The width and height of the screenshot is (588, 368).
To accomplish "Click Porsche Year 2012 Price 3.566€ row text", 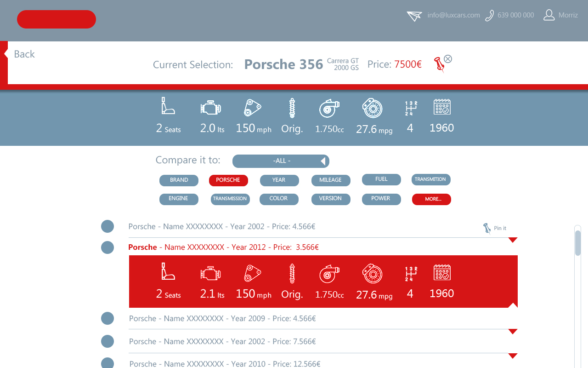I will point(224,247).
